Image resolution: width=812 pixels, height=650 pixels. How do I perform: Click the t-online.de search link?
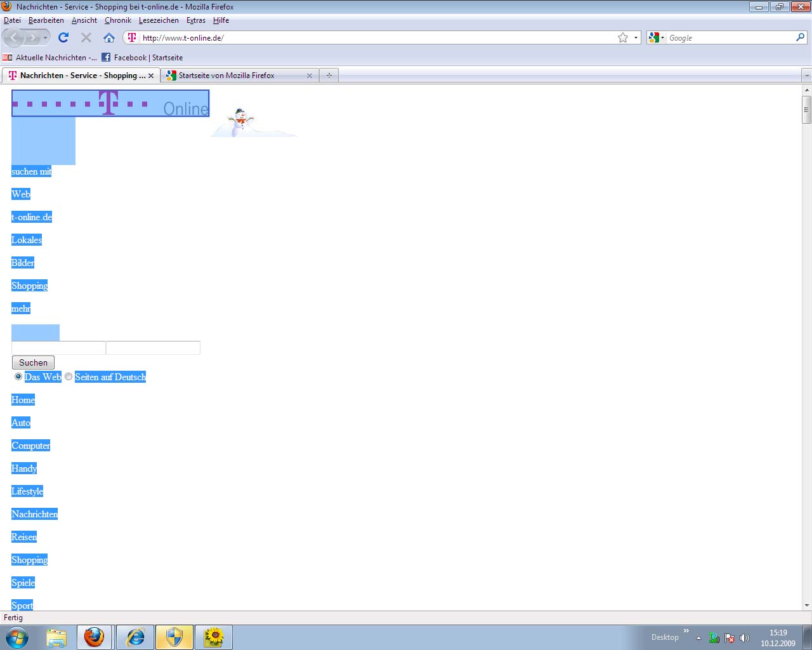coord(32,217)
